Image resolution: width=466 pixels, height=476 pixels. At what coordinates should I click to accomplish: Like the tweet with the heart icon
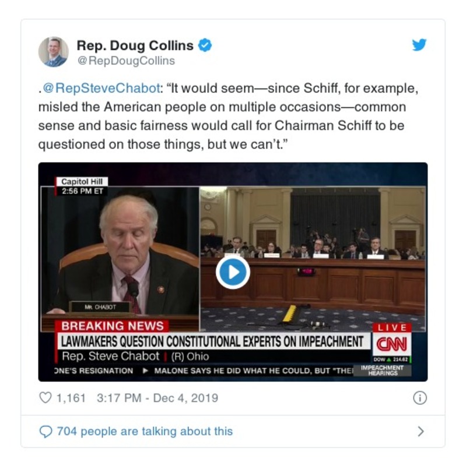click(x=45, y=397)
